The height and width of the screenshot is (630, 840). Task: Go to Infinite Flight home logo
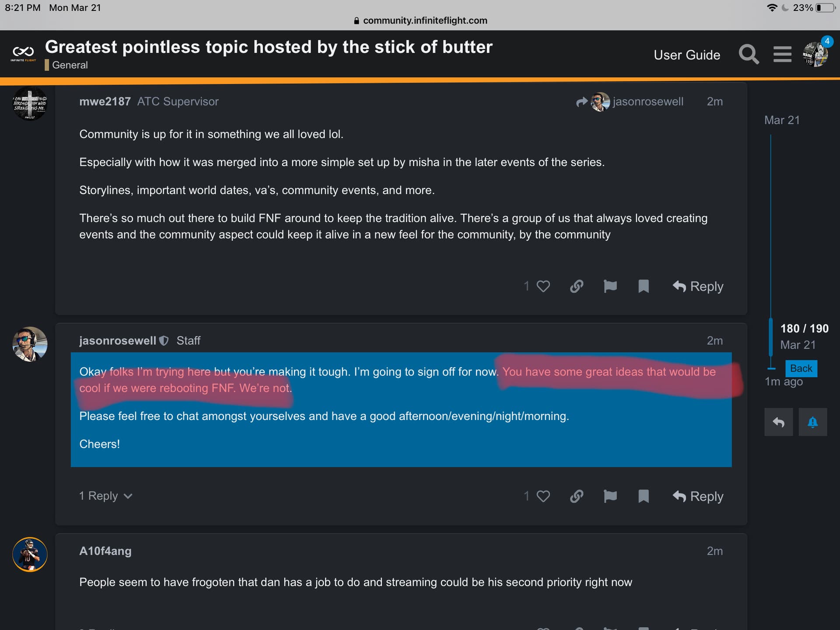pyautogui.click(x=23, y=54)
